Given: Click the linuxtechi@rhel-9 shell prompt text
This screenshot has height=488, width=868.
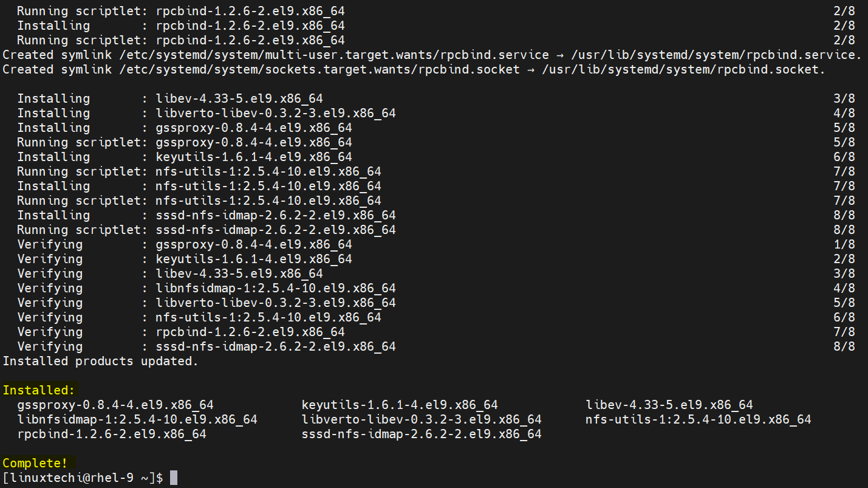Looking at the screenshot, I should click(x=83, y=478).
